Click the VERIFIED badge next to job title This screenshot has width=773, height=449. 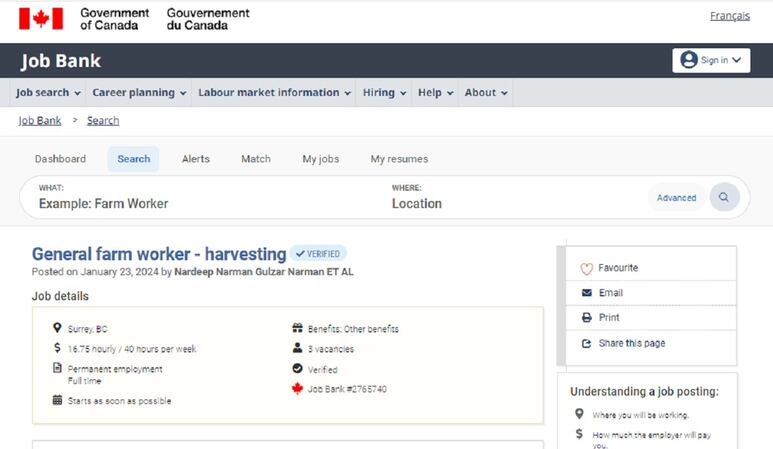318,253
